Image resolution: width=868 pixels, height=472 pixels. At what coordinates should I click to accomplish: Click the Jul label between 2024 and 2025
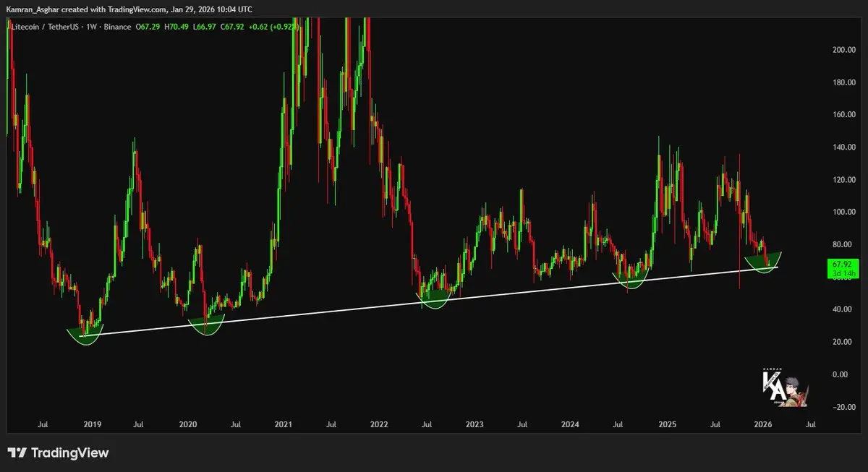(x=618, y=425)
